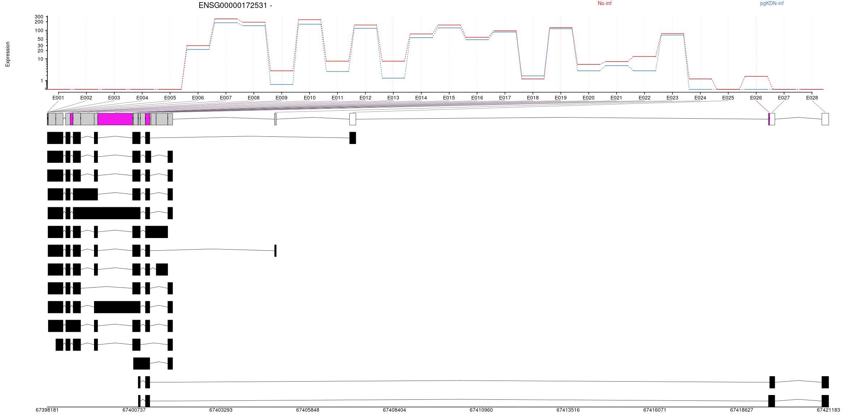Click genomic coordinate 67408404
The height and width of the screenshot is (416, 868).
394,410
